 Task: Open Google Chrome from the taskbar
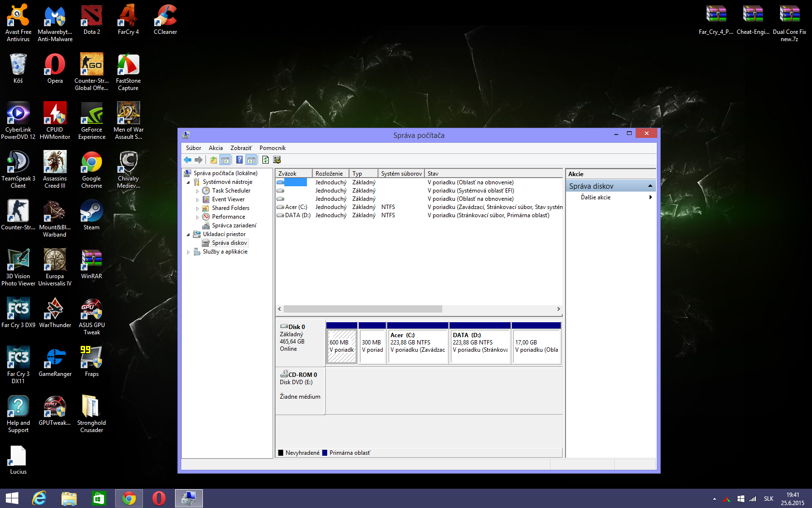click(129, 498)
